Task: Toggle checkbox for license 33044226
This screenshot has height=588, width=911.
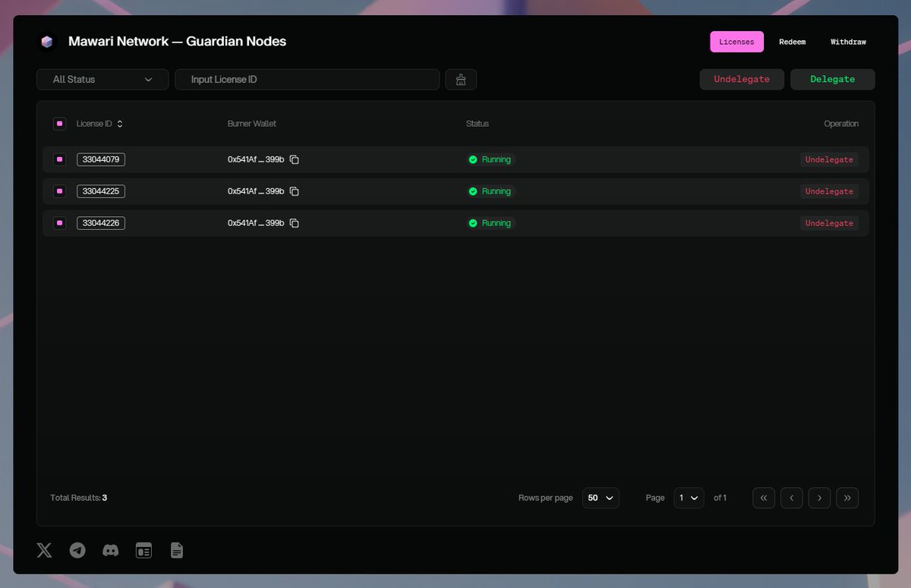Action: coord(60,223)
